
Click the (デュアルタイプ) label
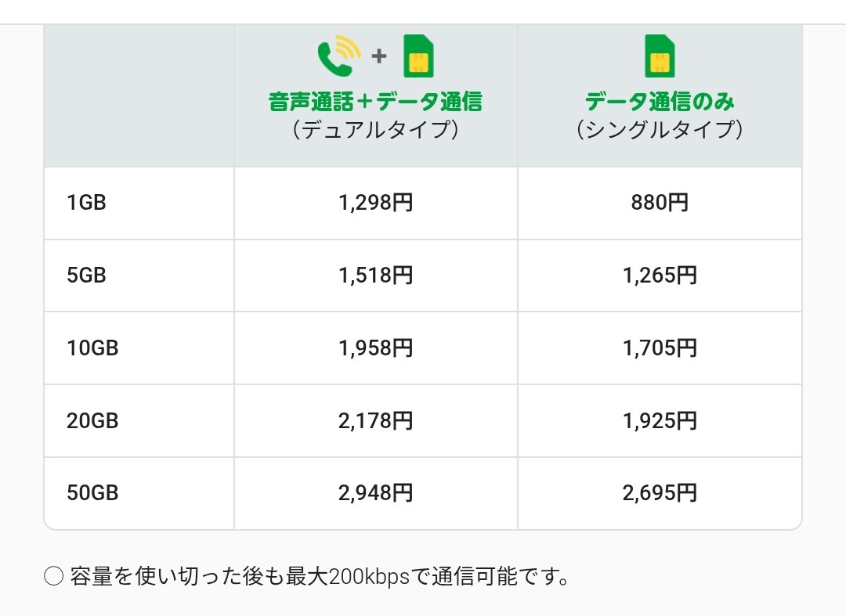pyautogui.click(x=375, y=129)
